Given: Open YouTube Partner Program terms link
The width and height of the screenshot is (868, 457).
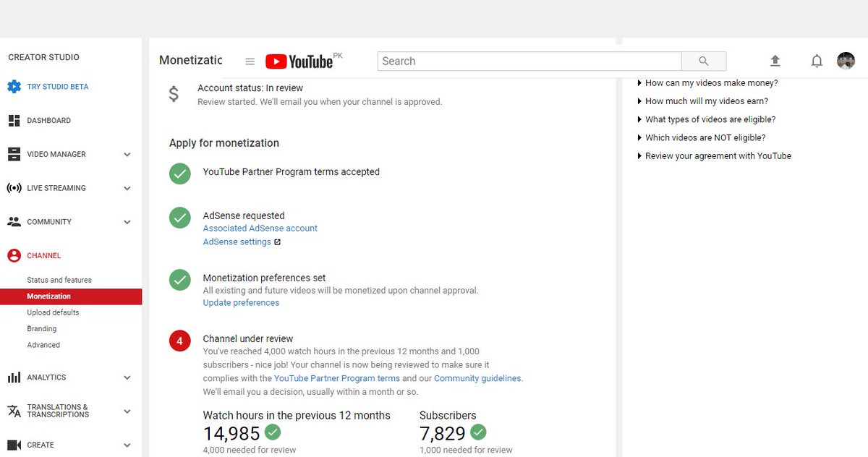Looking at the screenshot, I should pyautogui.click(x=337, y=378).
